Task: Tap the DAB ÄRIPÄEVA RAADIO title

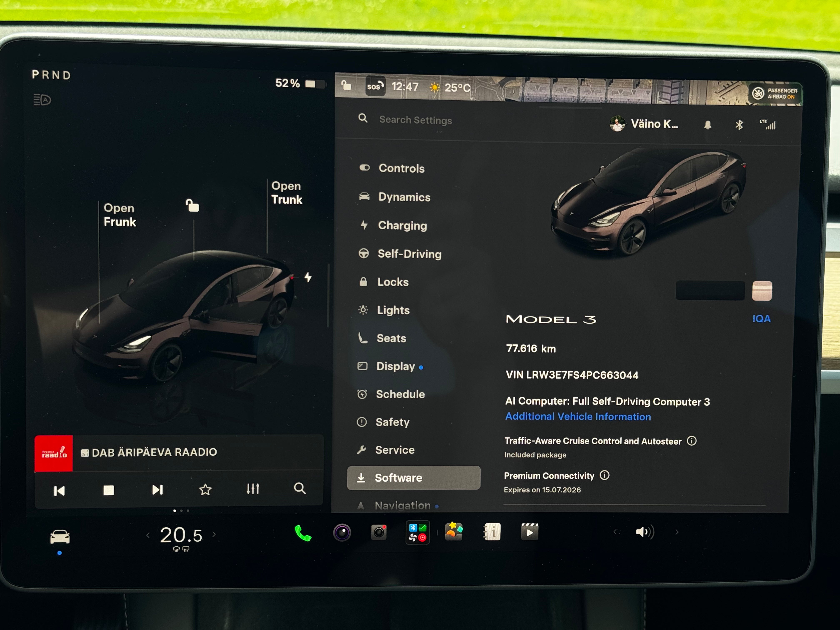Action: 149,452
